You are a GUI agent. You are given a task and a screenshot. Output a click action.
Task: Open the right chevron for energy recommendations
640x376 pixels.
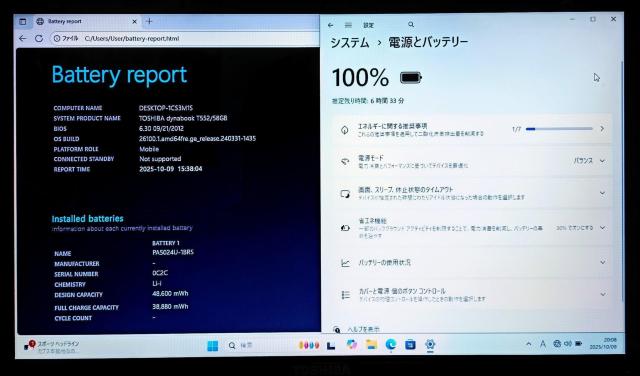pyautogui.click(x=602, y=129)
